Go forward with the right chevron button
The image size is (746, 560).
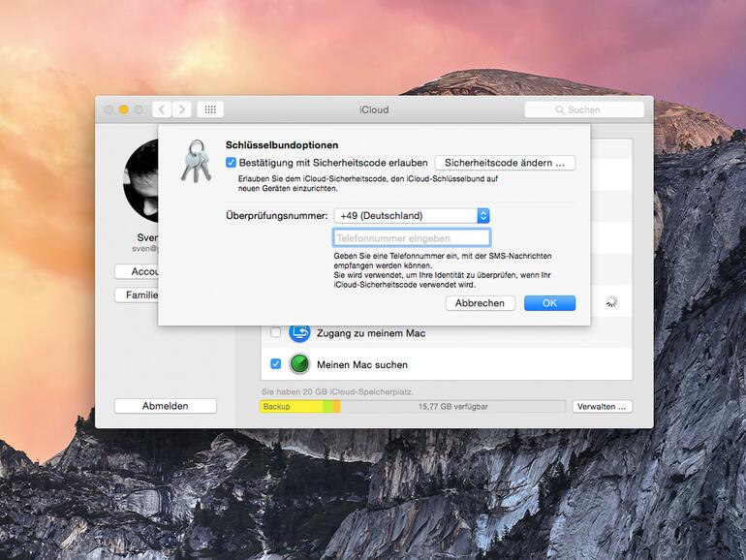click(182, 109)
